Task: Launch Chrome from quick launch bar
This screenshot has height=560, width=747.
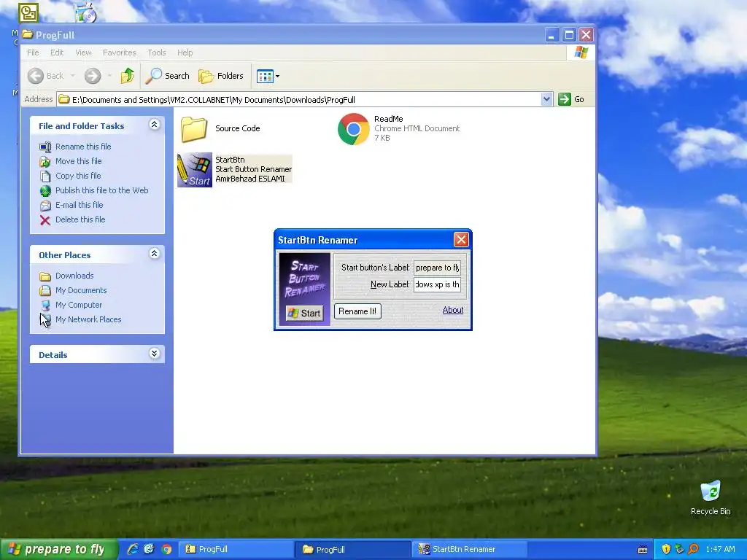Action: (166, 549)
